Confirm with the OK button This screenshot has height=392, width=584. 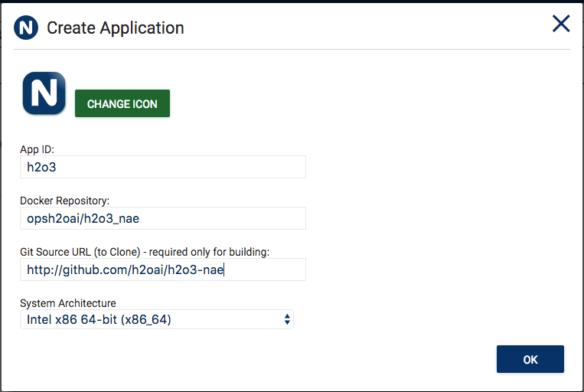click(530, 359)
